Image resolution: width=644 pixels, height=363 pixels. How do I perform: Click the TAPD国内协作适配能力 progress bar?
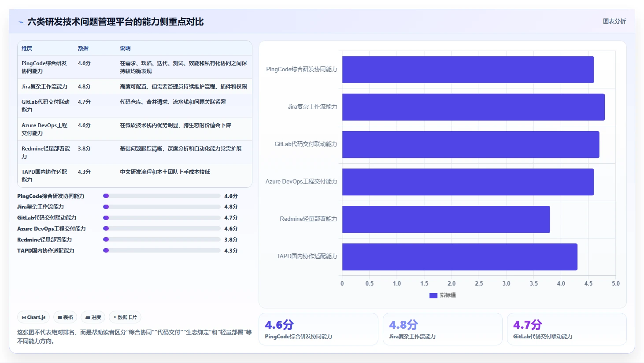tap(162, 250)
